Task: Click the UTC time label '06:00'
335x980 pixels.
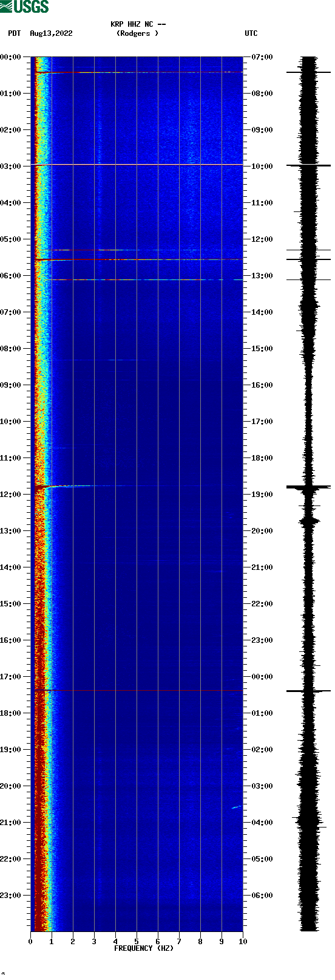Action: click(262, 896)
